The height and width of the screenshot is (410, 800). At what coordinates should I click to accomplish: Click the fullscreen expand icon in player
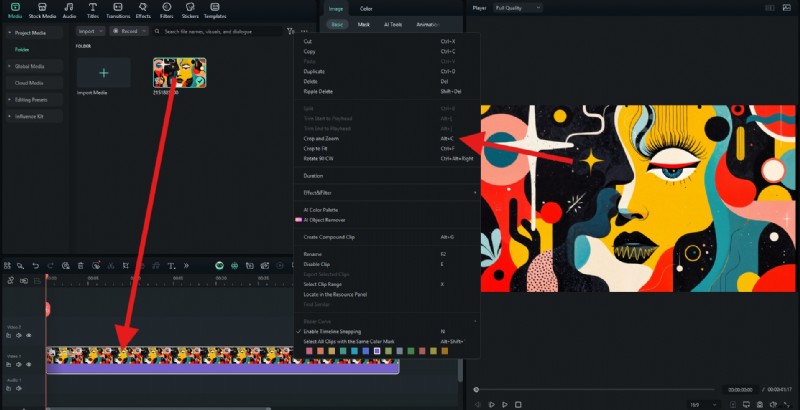pos(786,404)
